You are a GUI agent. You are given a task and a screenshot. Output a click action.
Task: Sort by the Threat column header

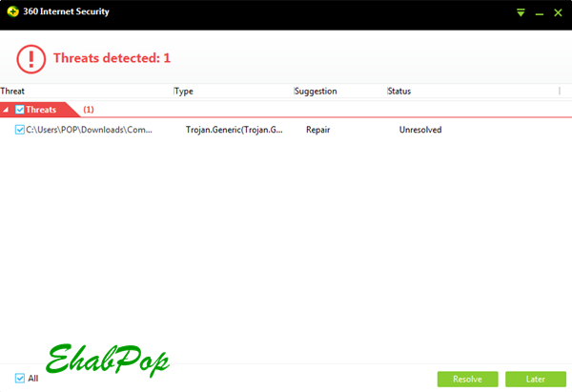coord(12,91)
